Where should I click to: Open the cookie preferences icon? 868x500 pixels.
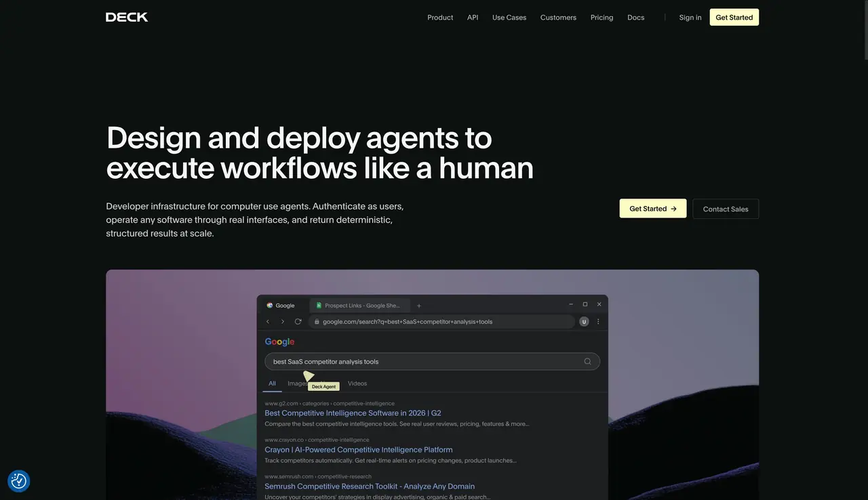(x=19, y=481)
